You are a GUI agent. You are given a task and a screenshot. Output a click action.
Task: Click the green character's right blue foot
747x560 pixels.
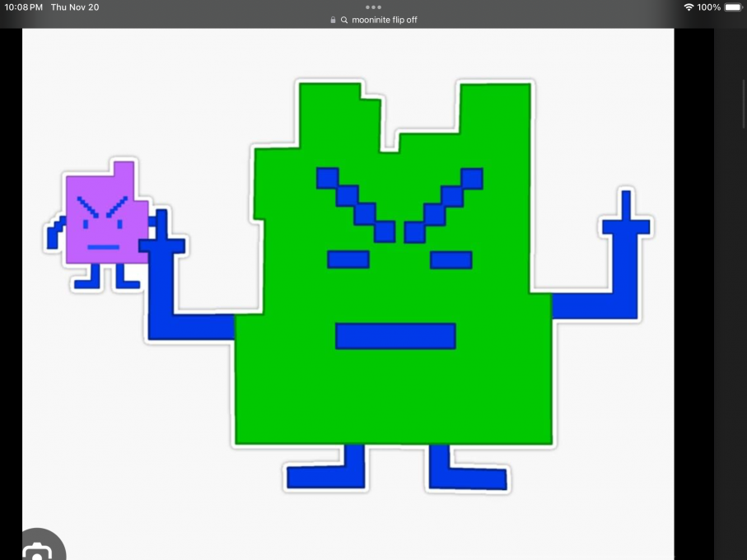pos(467,477)
